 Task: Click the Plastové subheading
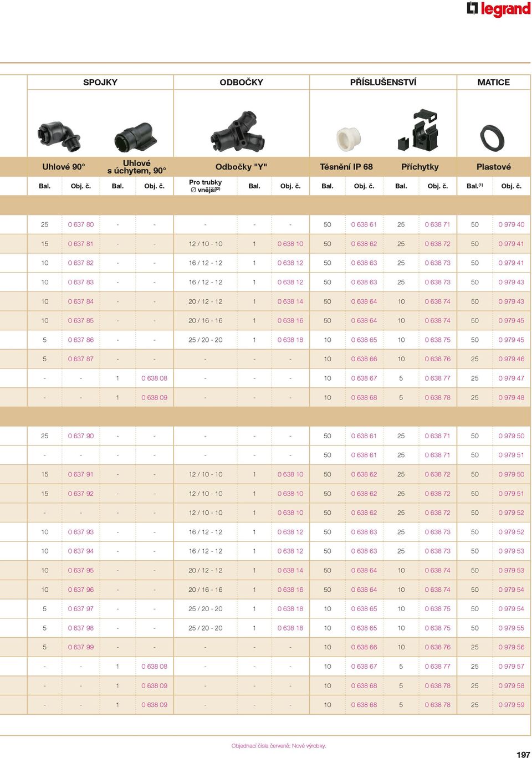click(x=494, y=167)
